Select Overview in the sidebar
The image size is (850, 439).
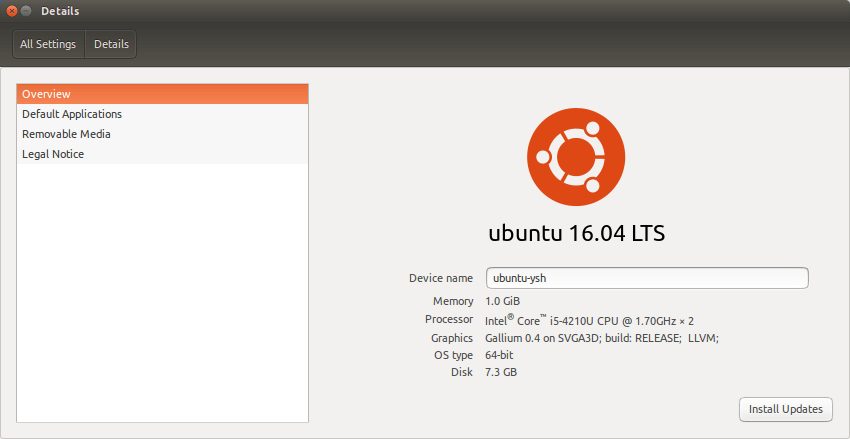click(x=162, y=94)
